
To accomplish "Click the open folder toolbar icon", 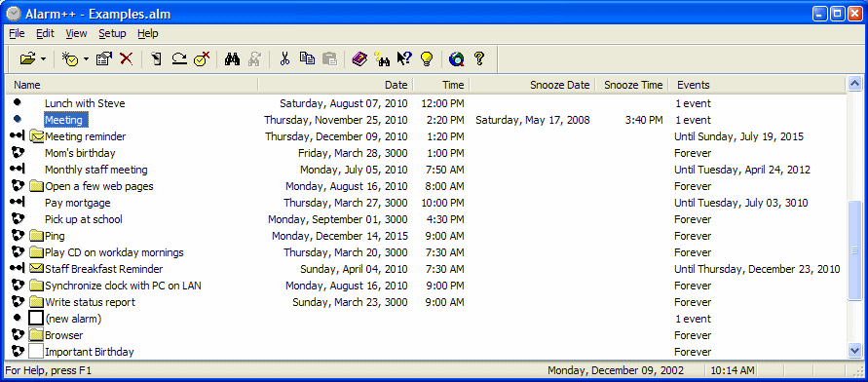I will [x=27, y=58].
